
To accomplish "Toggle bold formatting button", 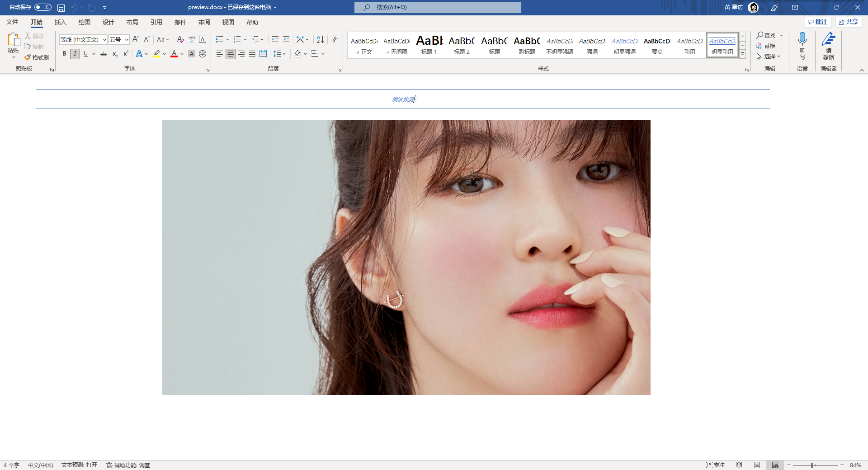I will tap(64, 54).
